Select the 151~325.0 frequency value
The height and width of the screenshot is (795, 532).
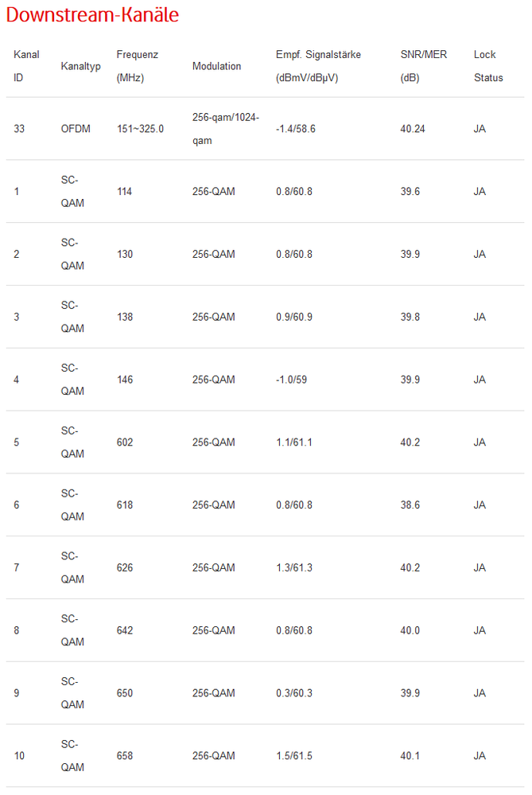pyautogui.click(x=140, y=129)
